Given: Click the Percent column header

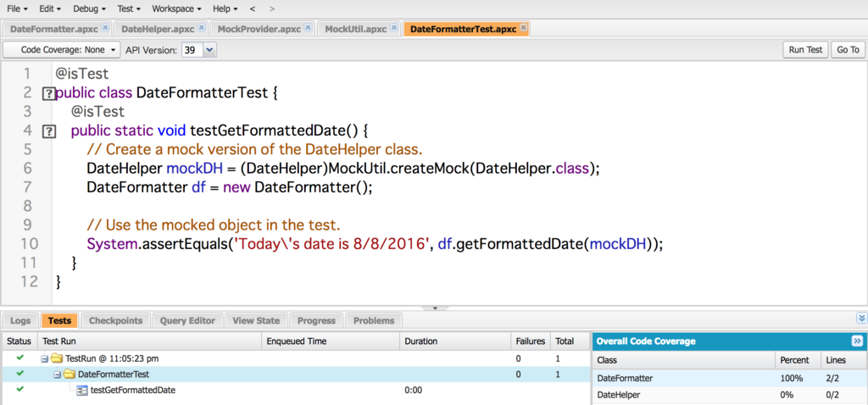Looking at the screenshot, I should click(x=797, y=360).
